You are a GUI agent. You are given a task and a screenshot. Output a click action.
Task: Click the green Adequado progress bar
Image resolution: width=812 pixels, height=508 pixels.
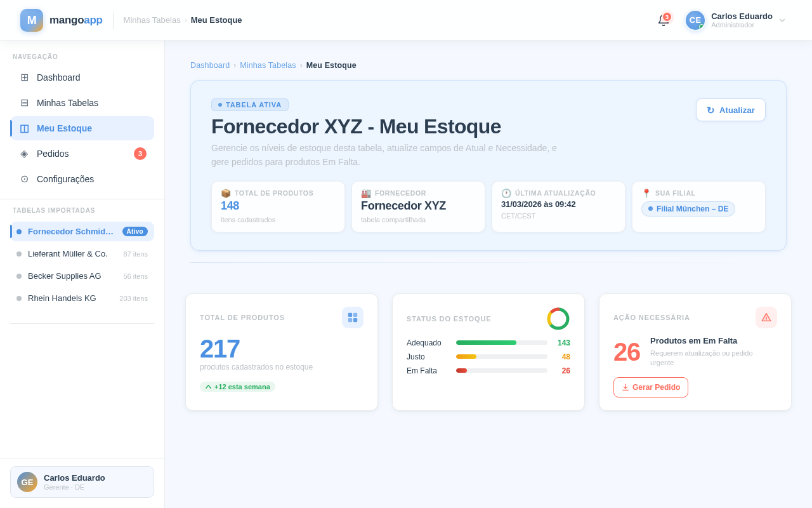click(x=486, y=343)
